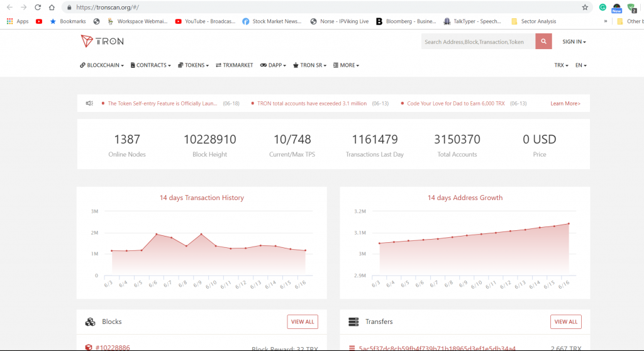This screenshot has width=644, height=351.
Task: Open 14 days Transaction History chart title
Action: (x=202, y=198)
